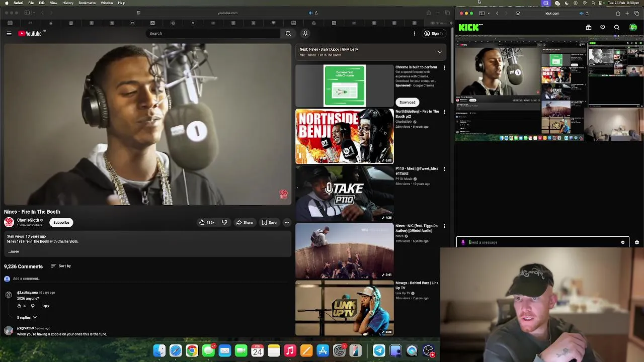Open the comments 'Sort by' dropdown

pos(61,266)
